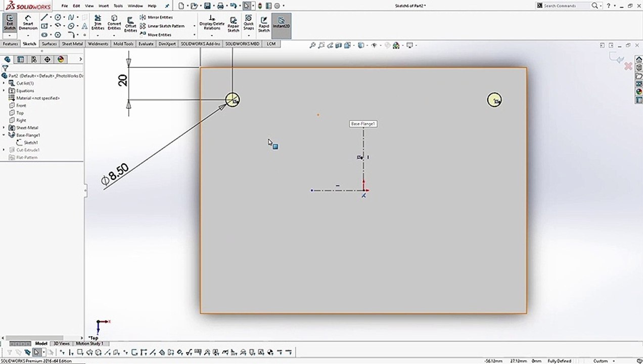This screenshot has height=364, width=643.
Task: Click the Zoom to Fit icon
Action: (x=313, y=45)
